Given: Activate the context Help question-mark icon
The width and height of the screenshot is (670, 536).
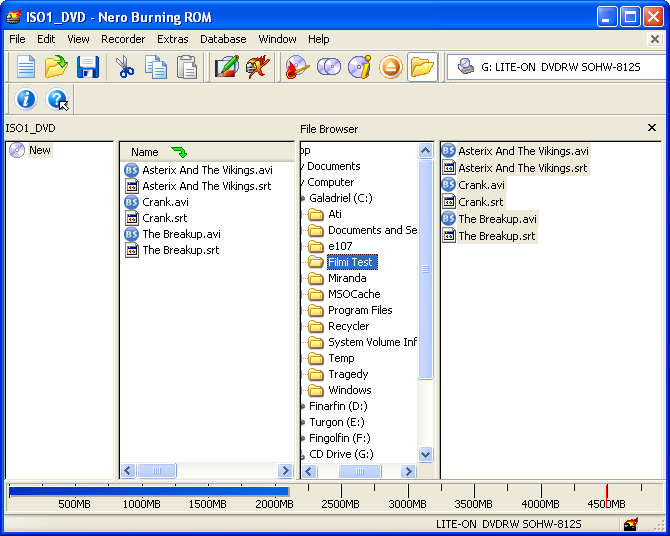Looking at the screenshot, I should [x=57, y=99].
